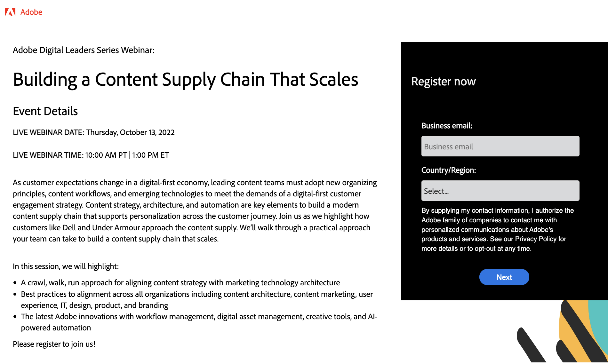Click the Adobe logo icon
Image resolution: width=608 pixels, height=364 pixels.
click(10, 12)
